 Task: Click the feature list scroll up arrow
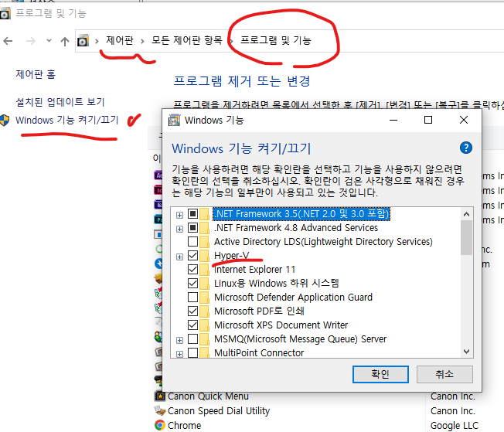[466, 214]
